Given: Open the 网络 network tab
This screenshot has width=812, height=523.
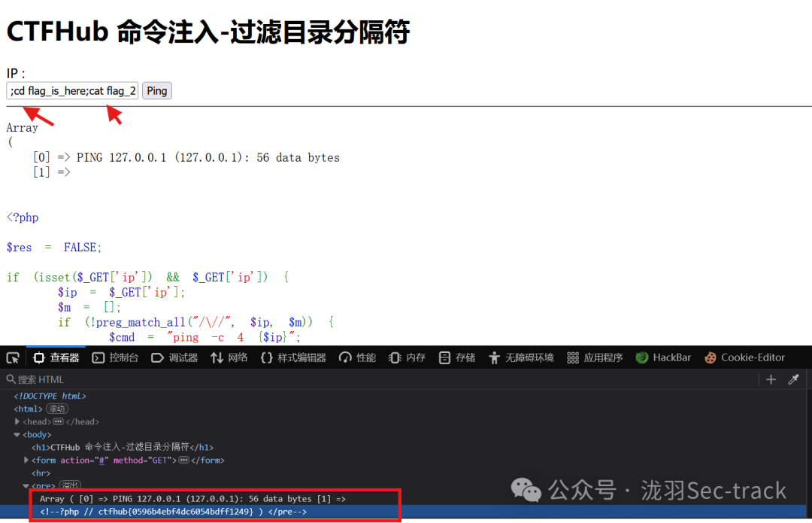Looking at the screenshot, I should point(229,357).
